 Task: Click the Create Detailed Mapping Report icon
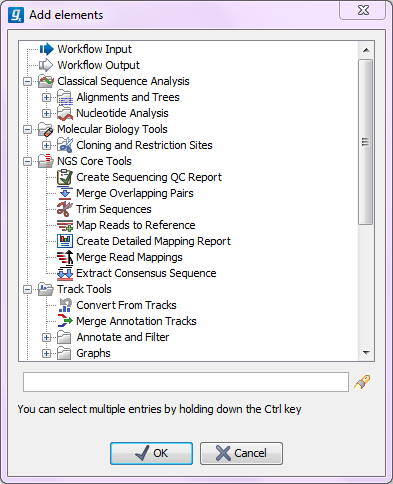coord(65,241)
